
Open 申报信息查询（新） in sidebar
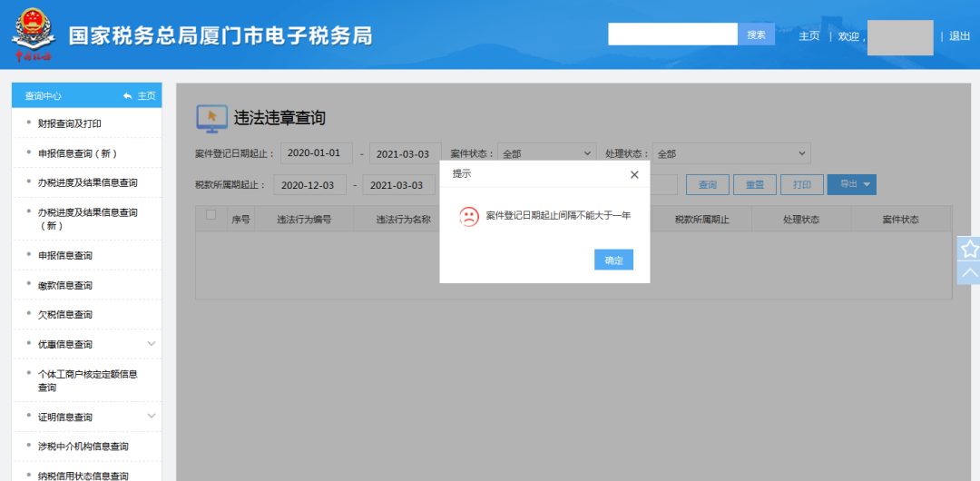[78, 153]
